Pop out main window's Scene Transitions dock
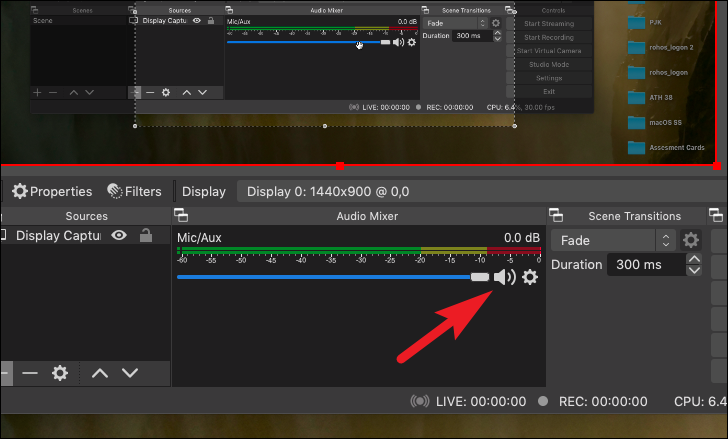Viewport: 728px width, 439px height. (x=556, y=215)
